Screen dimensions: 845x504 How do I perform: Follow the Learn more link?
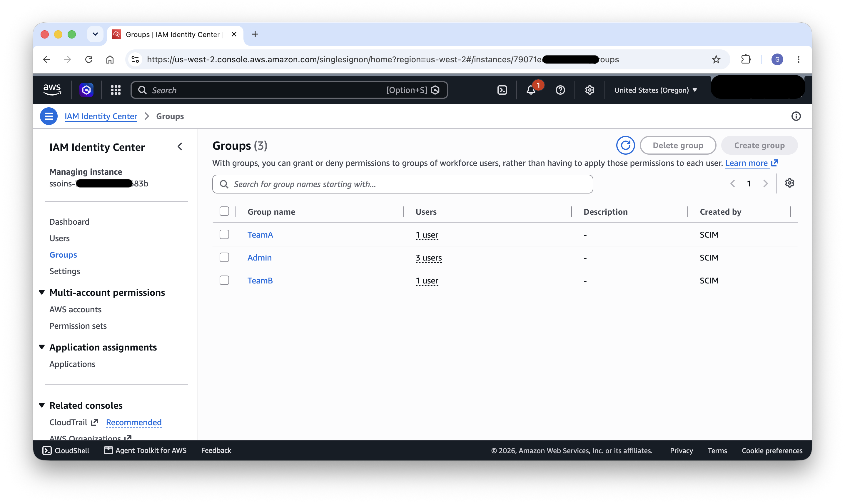[x=751, y=163]
